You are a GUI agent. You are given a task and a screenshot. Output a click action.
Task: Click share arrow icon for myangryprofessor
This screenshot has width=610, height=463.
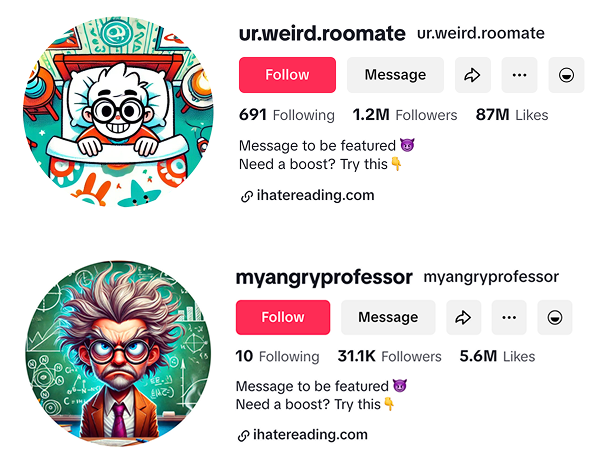click(x=463, y=317)
